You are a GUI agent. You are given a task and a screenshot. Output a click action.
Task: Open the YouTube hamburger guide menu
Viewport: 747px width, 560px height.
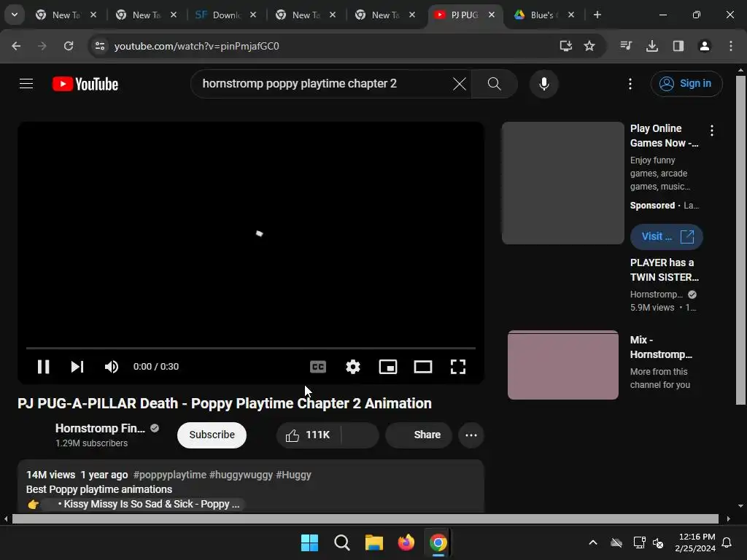click(26, 84)
